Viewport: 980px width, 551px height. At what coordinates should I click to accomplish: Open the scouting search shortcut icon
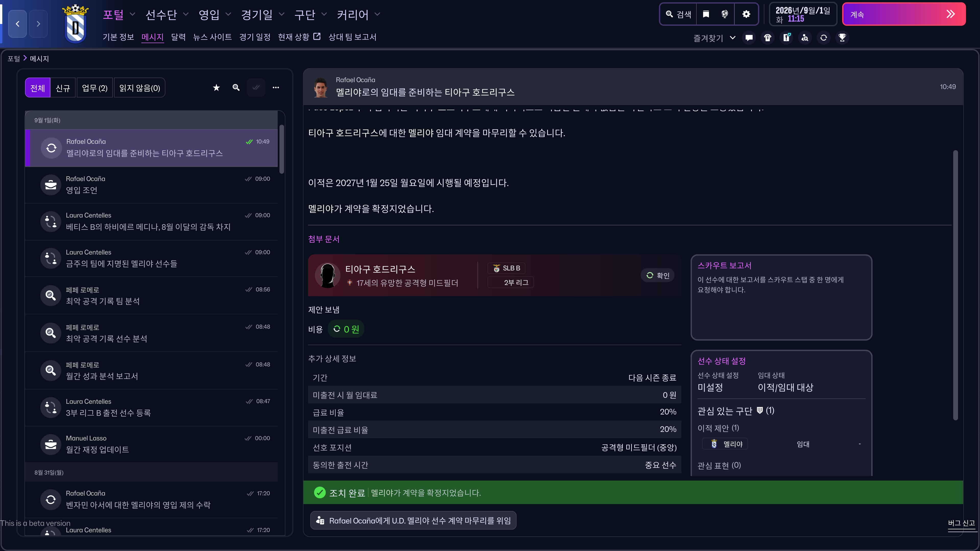point(805,38)
